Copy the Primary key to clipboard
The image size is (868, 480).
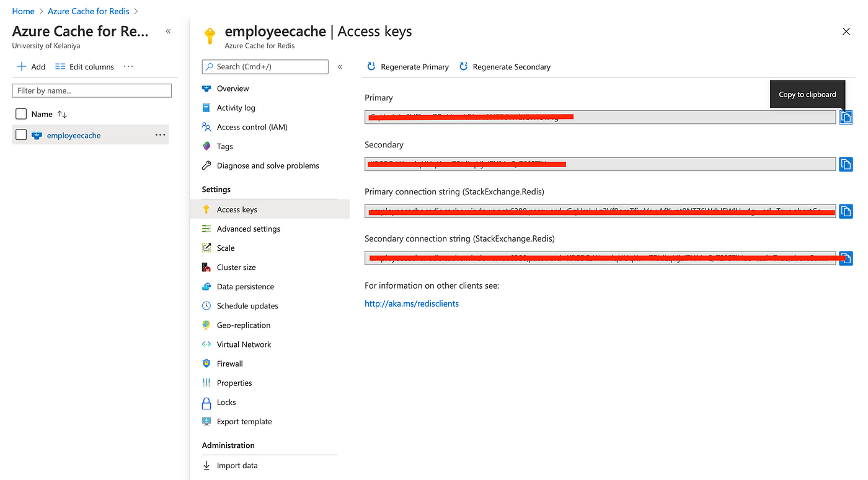coord(846,117)
